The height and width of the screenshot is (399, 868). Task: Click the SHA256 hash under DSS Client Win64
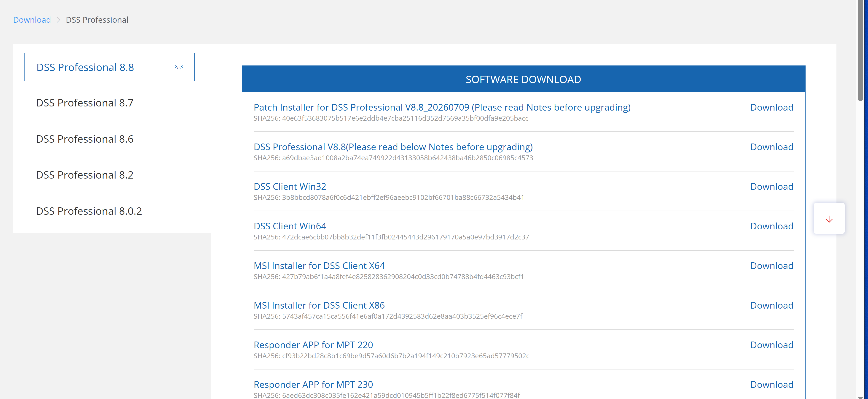tap(391, 237)
